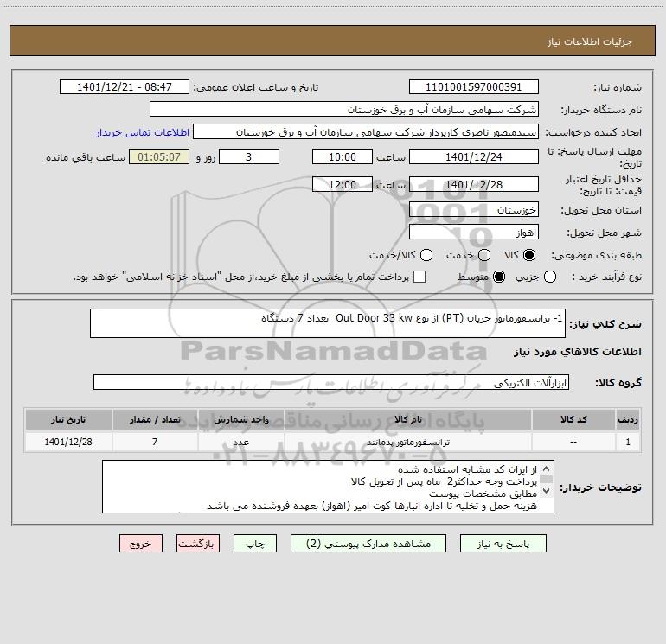
Task: Click the تاریخ نیاز column header
Action: click(x=68, y=419)
